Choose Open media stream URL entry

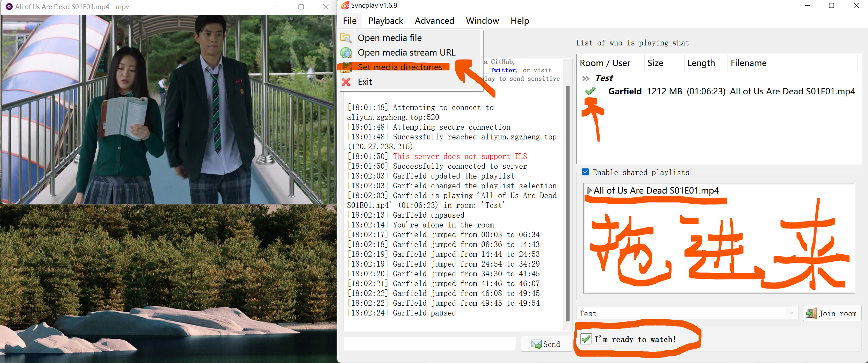tap(411, 52)
